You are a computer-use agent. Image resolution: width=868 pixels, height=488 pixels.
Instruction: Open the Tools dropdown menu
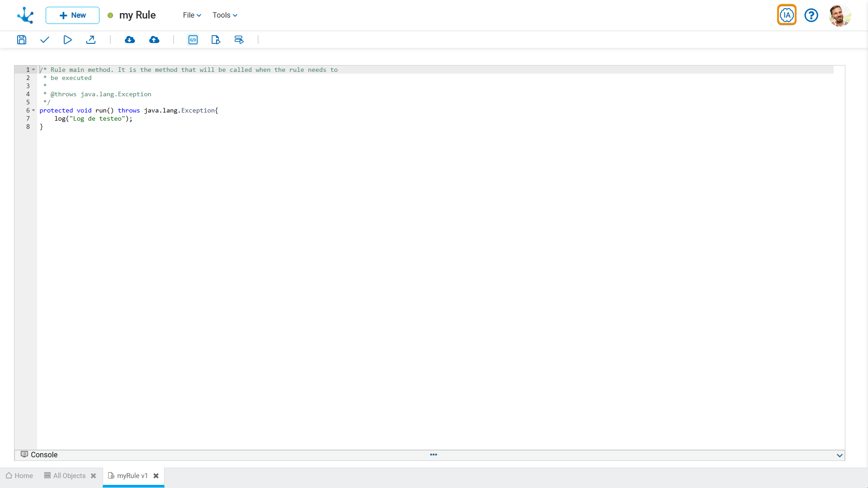(225, 15)
